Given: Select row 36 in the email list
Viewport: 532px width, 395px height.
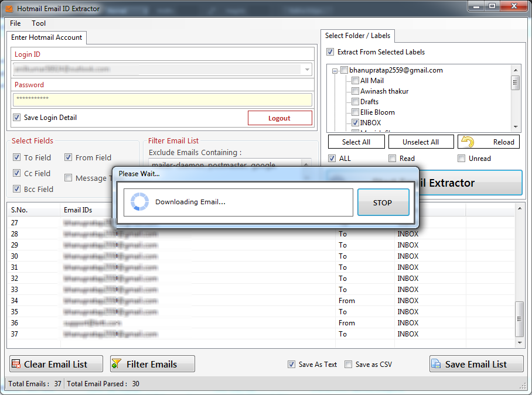Looking at the screenshot, I should [261, 323].
